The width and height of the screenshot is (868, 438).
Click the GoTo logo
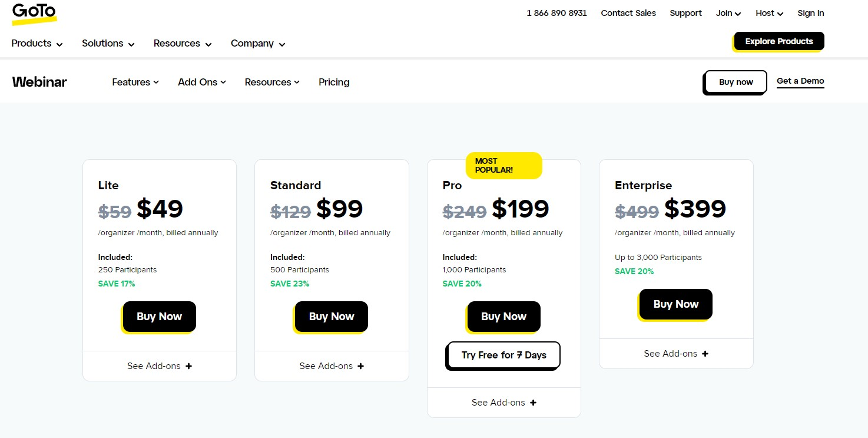click(34, 14)
